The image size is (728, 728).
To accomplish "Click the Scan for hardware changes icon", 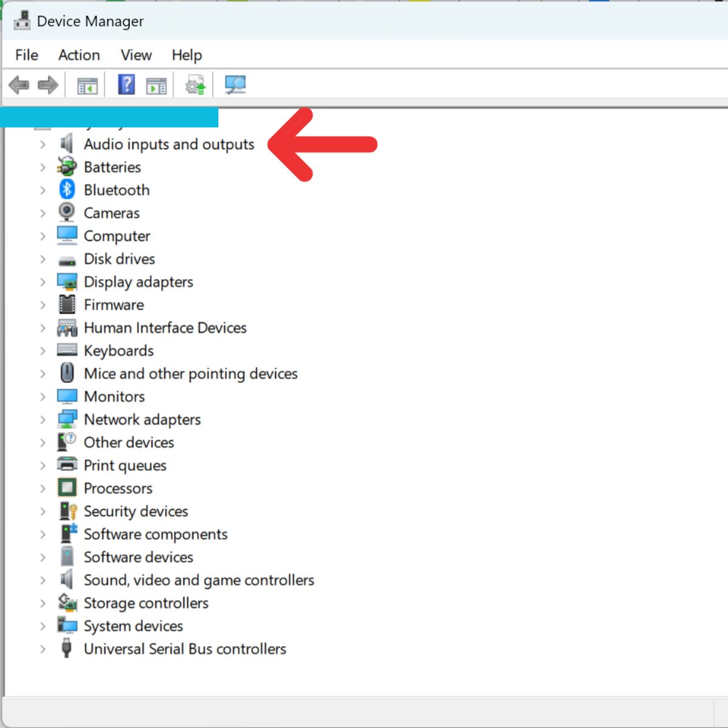I will click(235, 84).
